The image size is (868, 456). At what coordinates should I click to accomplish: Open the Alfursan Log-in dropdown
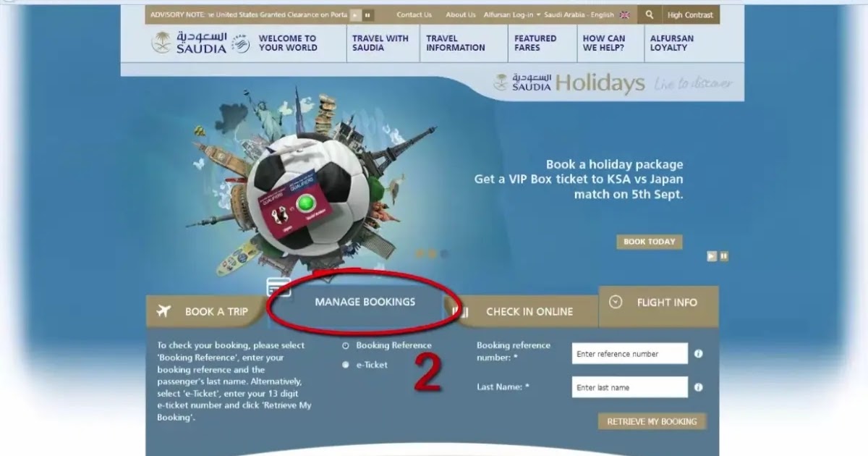(515, 14)
